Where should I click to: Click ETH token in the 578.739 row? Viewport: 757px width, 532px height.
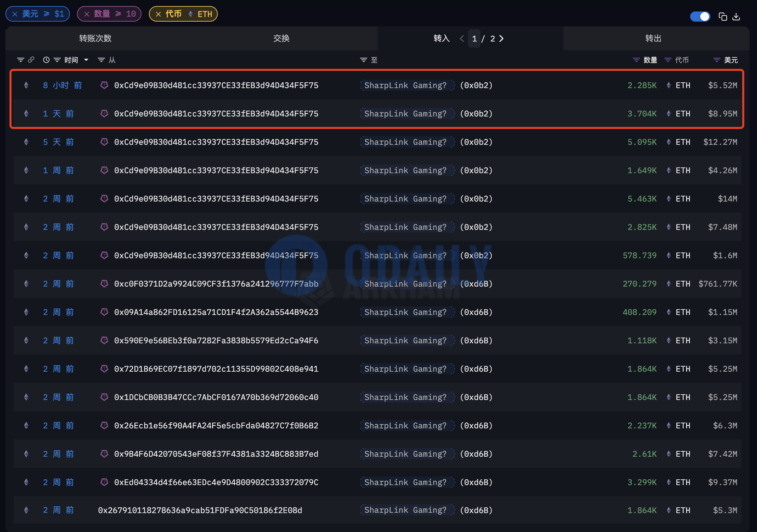(683, 256)
